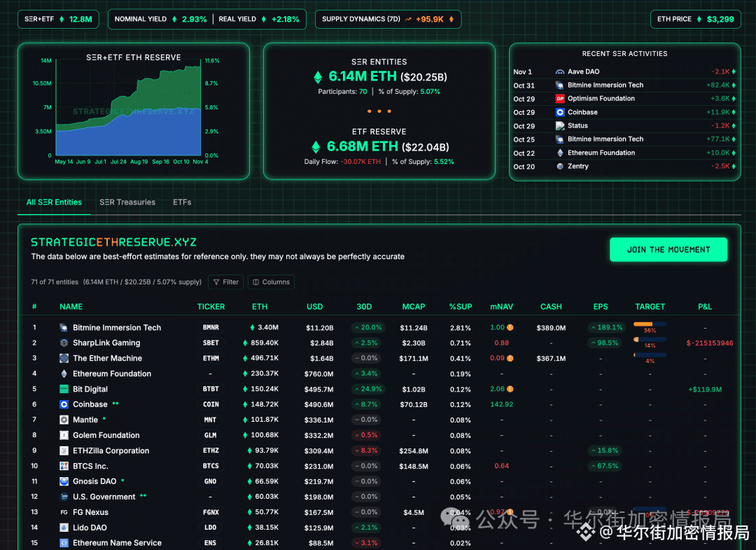Click the Bit Digital green logo icon
The width and height of the screenshot is (756, 550).
[64, 390]
